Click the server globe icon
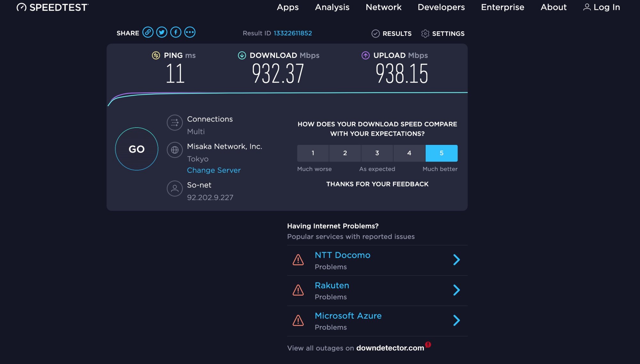Image resolution: width=640 pixels, height=364 pixels. [x=175, y=150]
